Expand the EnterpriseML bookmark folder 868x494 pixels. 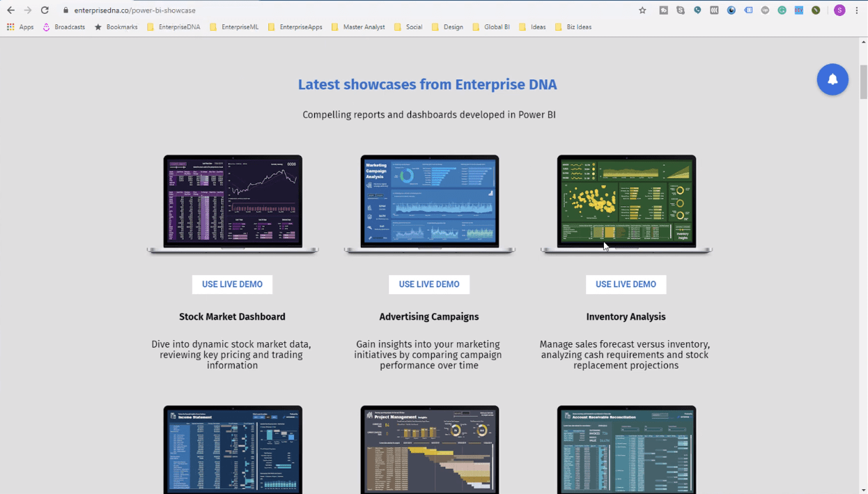pyautogui.click(x=234, y=27)
